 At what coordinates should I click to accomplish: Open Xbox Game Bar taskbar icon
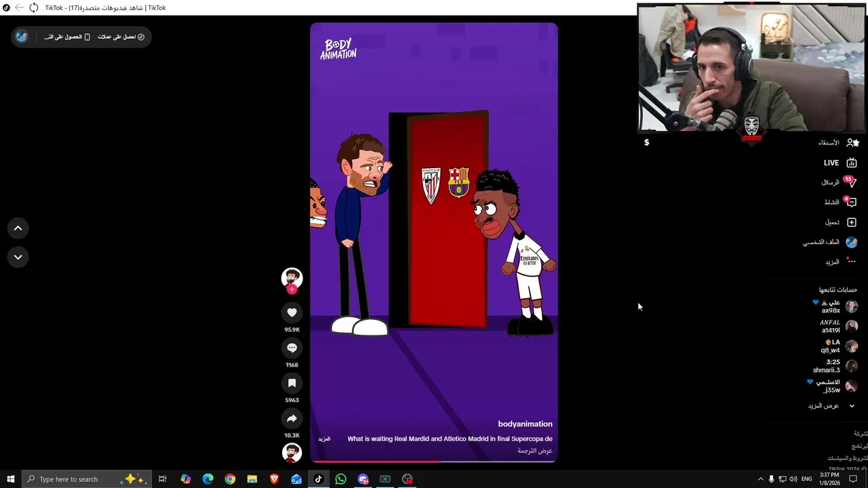pos(385,479)
